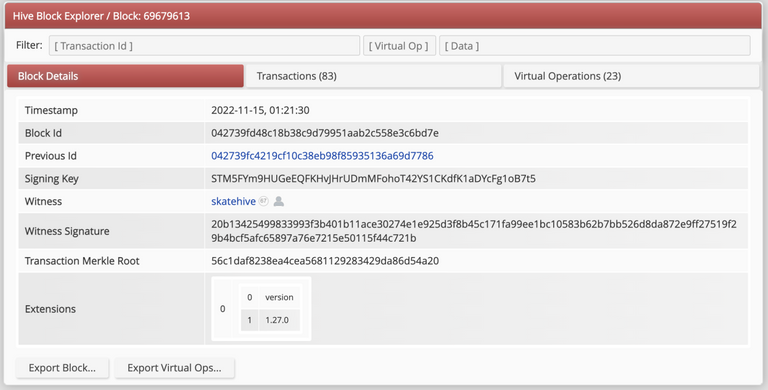Click the version cell in Extensions
768x390 pixels.
(279, 297)
